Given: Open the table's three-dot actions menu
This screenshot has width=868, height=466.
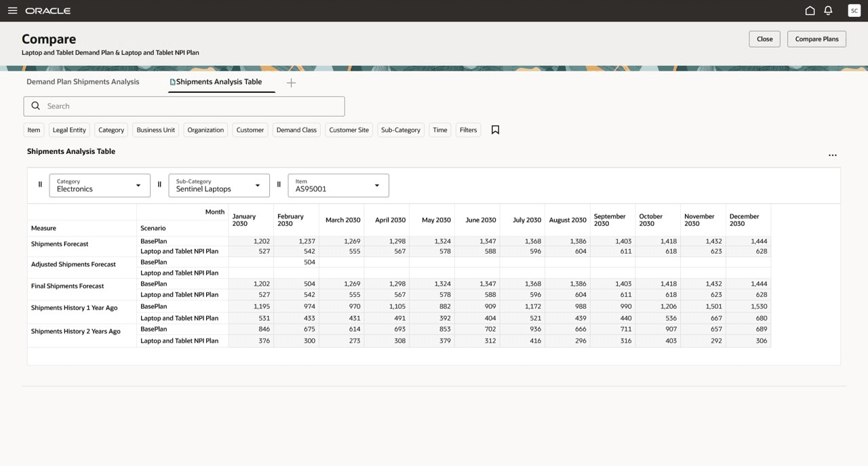Looking at the screenshot, I should click(832, 155).
